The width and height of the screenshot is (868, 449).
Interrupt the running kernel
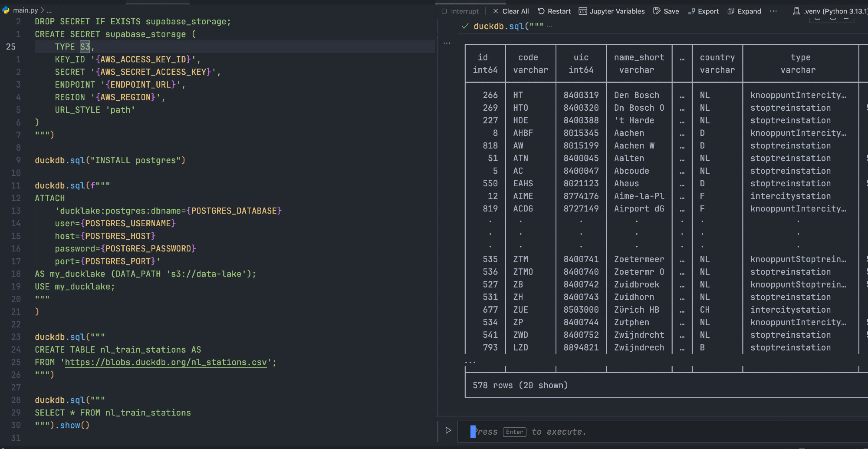point(460,11)
